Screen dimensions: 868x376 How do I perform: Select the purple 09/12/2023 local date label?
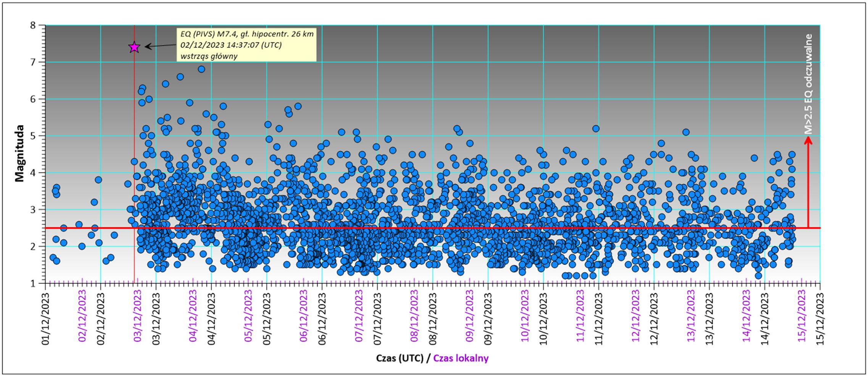click(469, 316)
